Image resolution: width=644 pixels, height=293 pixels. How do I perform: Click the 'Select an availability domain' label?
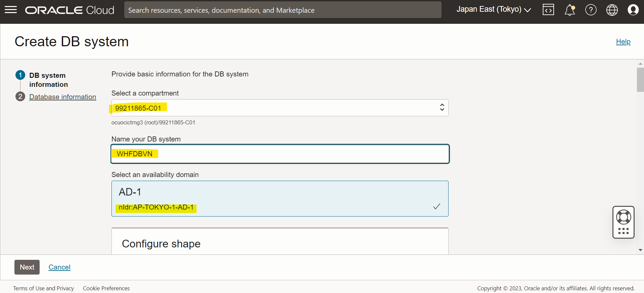155,175
